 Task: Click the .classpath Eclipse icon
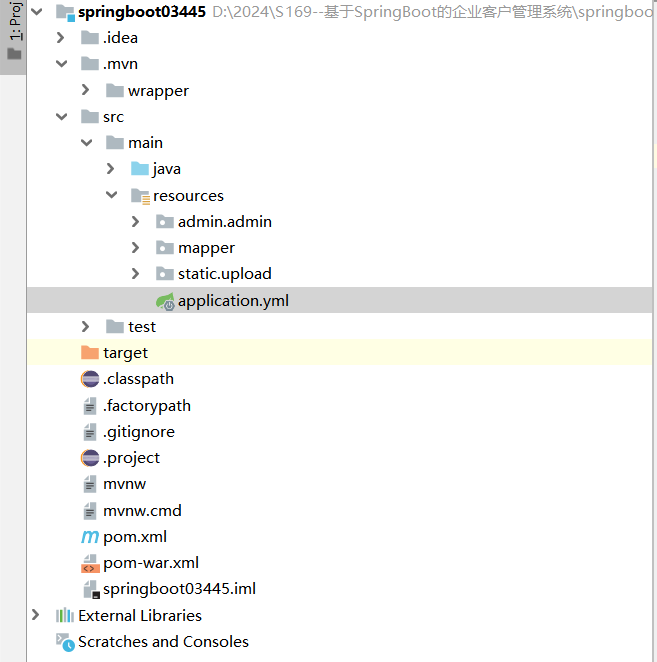pos(90,379)
